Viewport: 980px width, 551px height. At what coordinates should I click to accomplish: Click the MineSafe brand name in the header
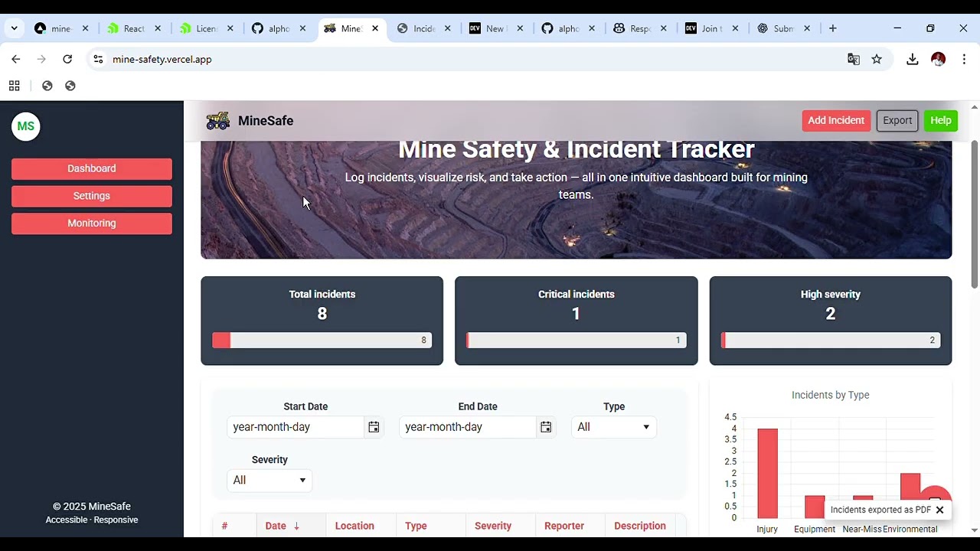coord(266,121)
